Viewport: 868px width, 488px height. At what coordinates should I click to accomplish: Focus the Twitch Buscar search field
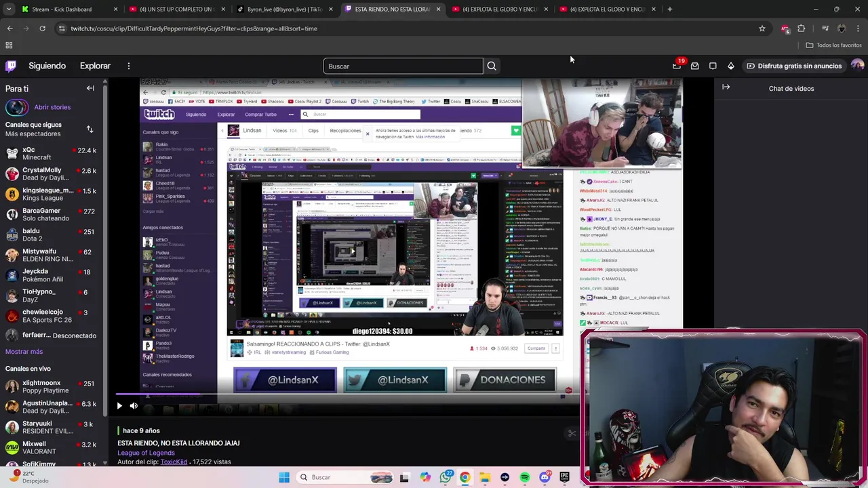coord(403,66)
